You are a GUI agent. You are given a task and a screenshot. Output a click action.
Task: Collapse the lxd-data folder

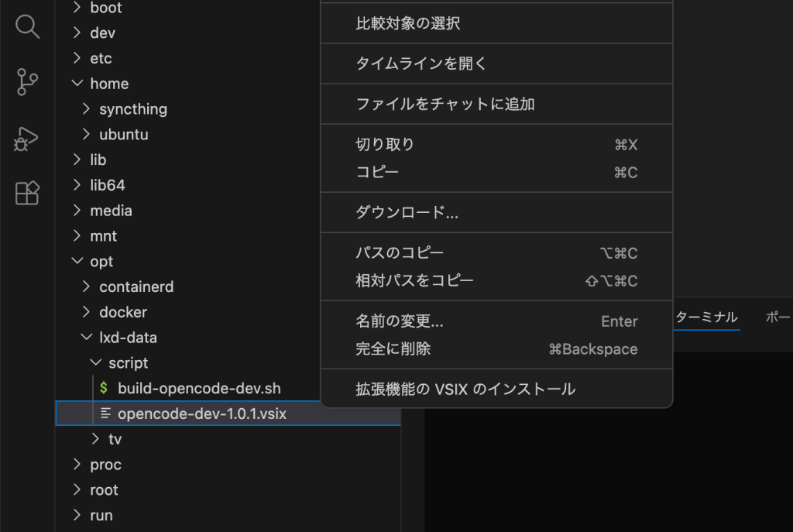pyautogui.click(x=86, y=338)
